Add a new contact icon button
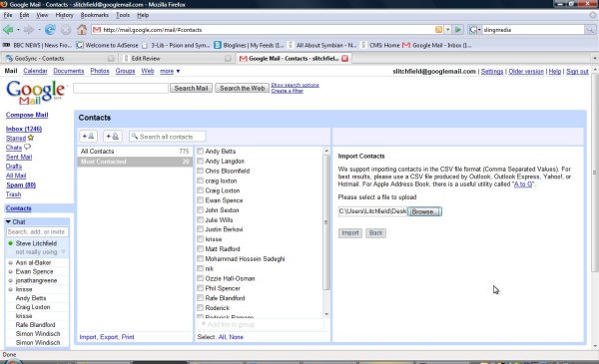 pyautogui.click(x=88, y=137)
